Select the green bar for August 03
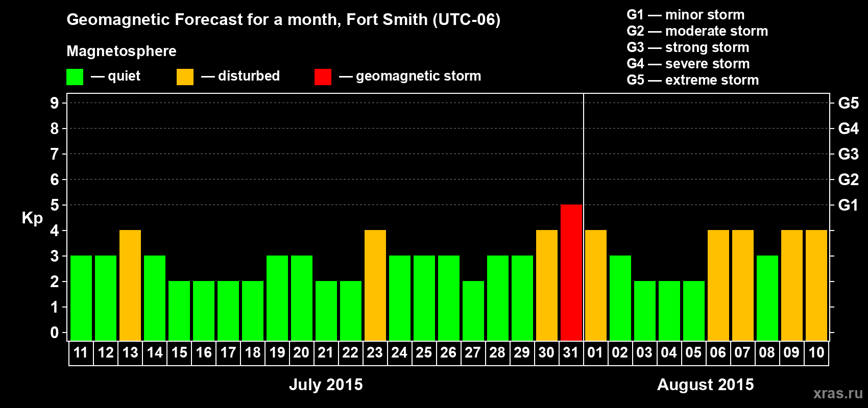 pos(645,311)
